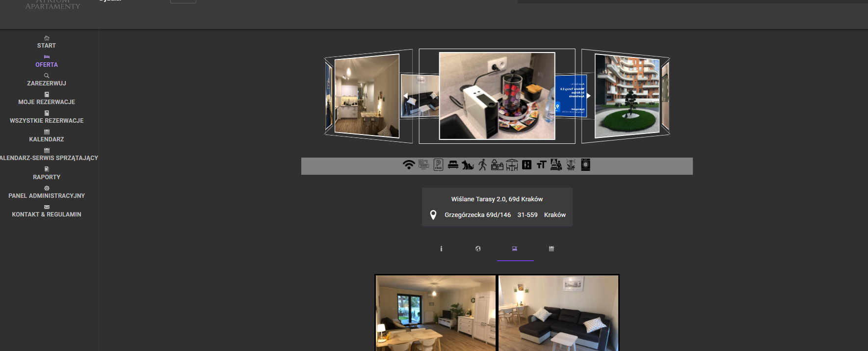Select the photo gallery tab
This screenshot has width=868, height=351.
515,249
